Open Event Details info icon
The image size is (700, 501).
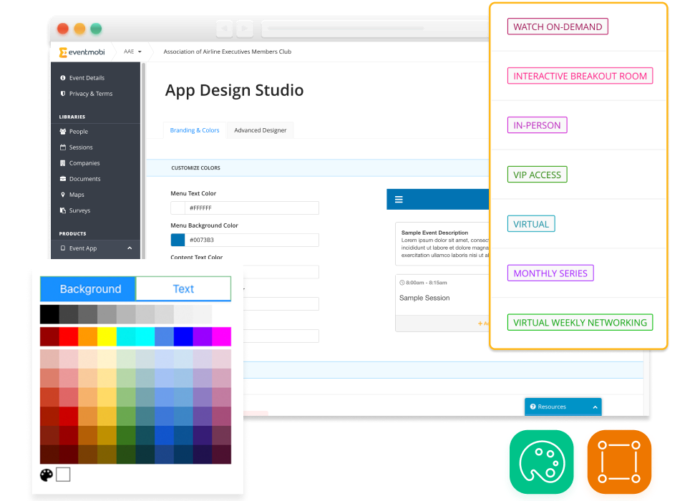tap(62, 78)
